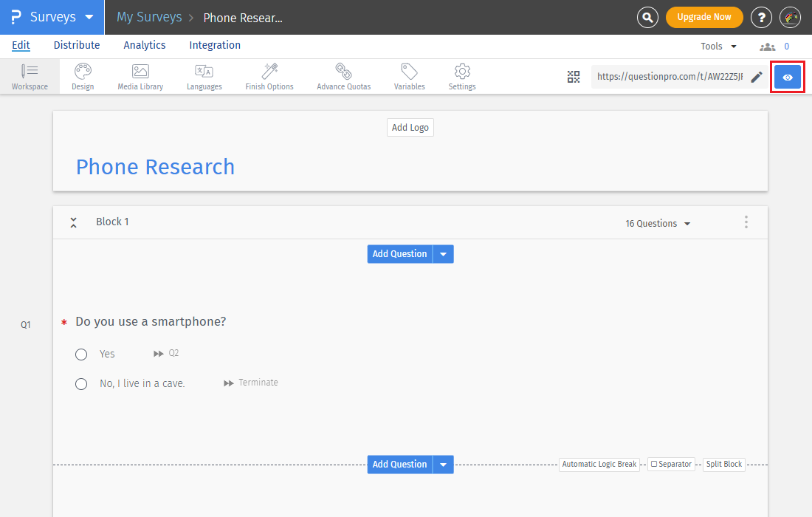812x517 pixels.
Task: Click the bottom Add Question button
Action: click(x=400, y=465)
